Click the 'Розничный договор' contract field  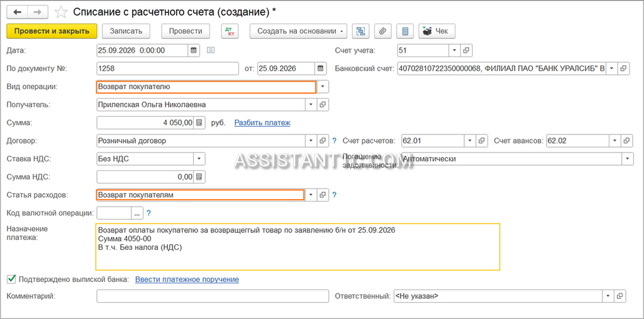point(201,141)
